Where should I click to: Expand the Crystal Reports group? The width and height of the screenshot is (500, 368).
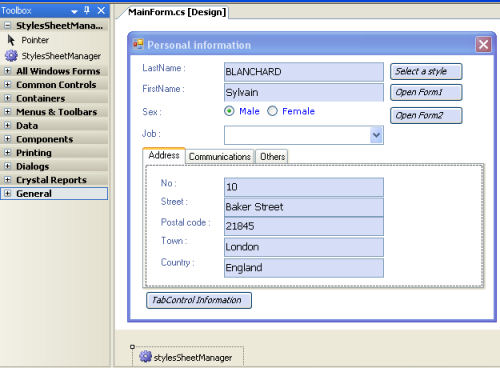7,180
